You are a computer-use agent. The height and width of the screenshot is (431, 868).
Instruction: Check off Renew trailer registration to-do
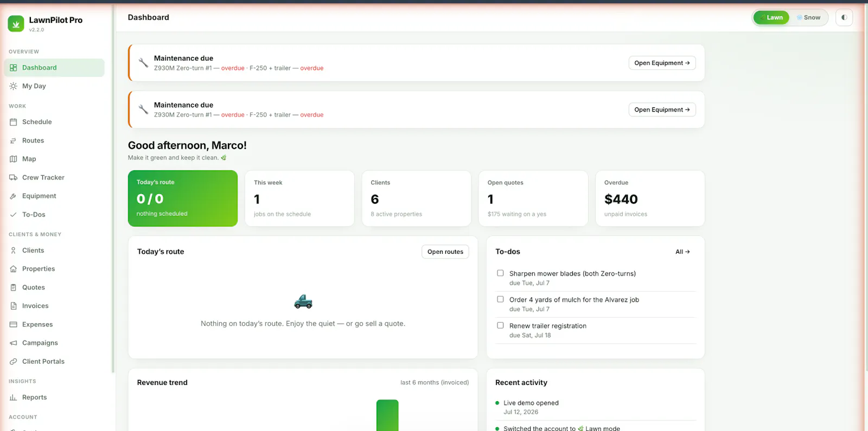click(500, 325)
